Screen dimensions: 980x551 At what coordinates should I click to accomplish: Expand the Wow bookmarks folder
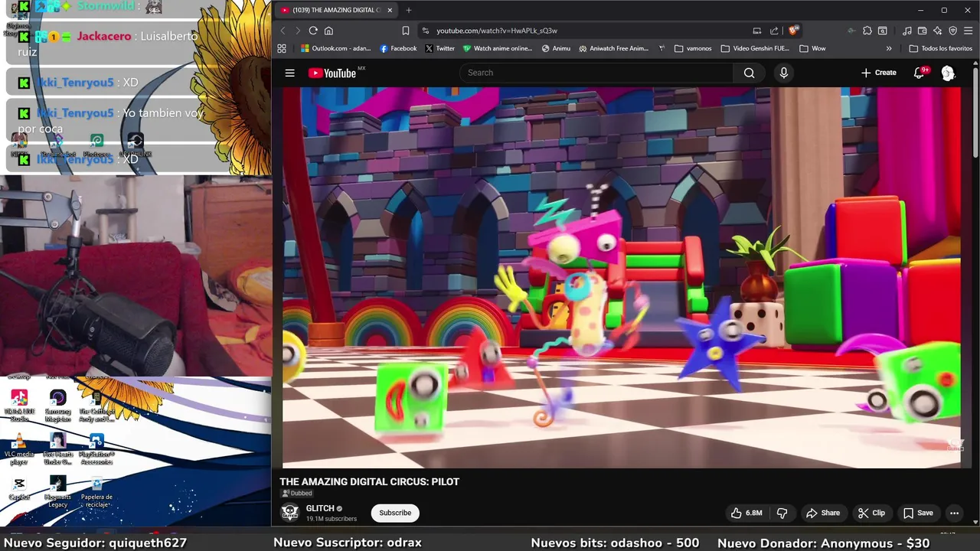812,48
